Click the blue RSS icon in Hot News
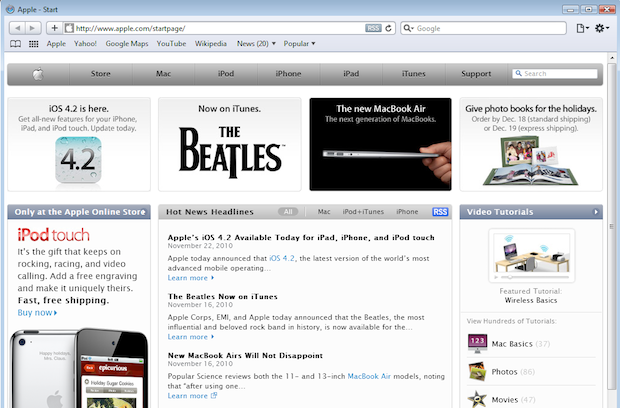 tap(440, 212)
